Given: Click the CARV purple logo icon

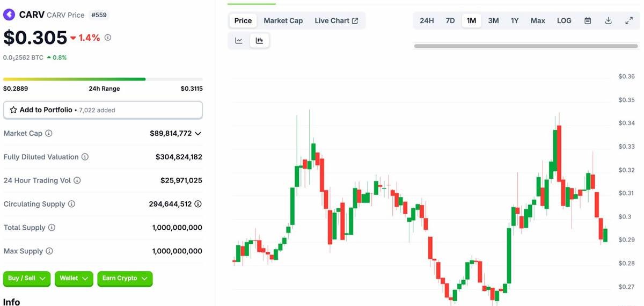Looking at the screenshot, I should pos(9,15).
